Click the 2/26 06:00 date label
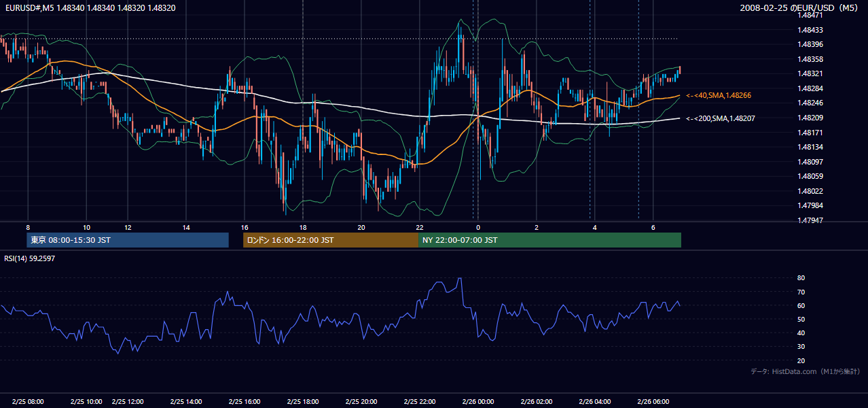 pos(653,401)
